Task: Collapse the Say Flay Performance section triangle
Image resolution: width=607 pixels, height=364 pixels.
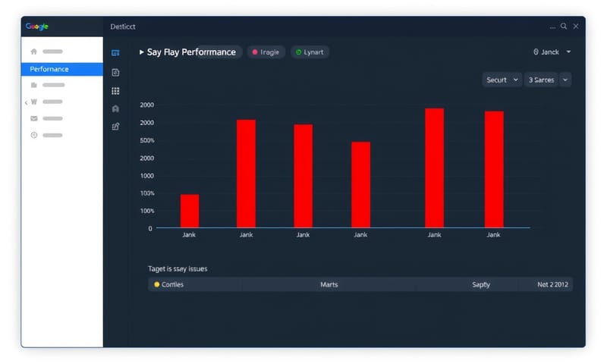Action: (x=141, y=52)
